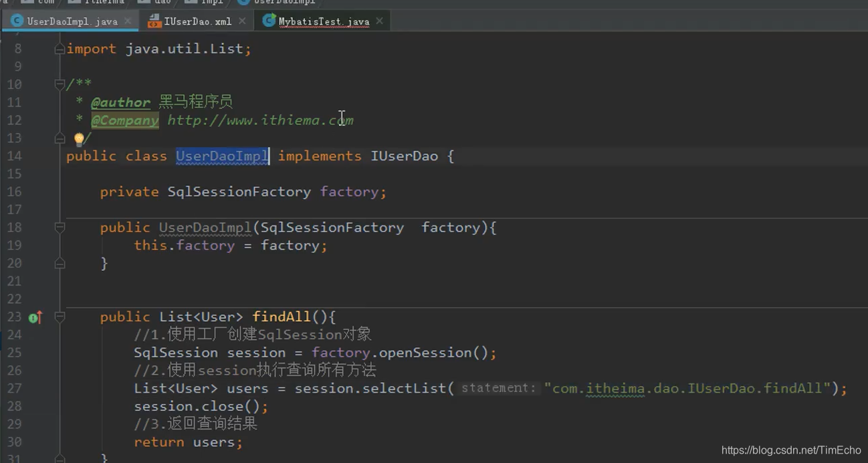Image resolution: width=868 pixels, height=463 pixels.
Task: Open the yellow lightbulb quick-fix on line 13
Action: pyautogui.click(x=79, y=138)
